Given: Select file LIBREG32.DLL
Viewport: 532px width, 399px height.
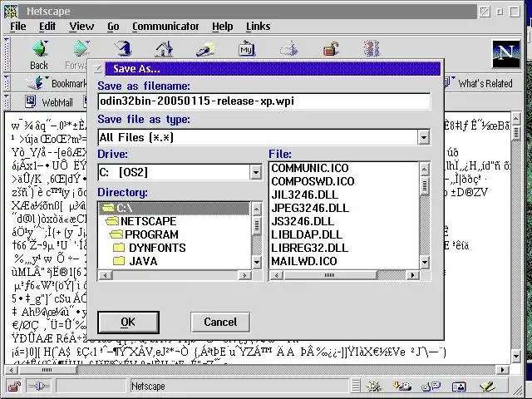Looking at the screenshot, I should (x=310, y=248).
